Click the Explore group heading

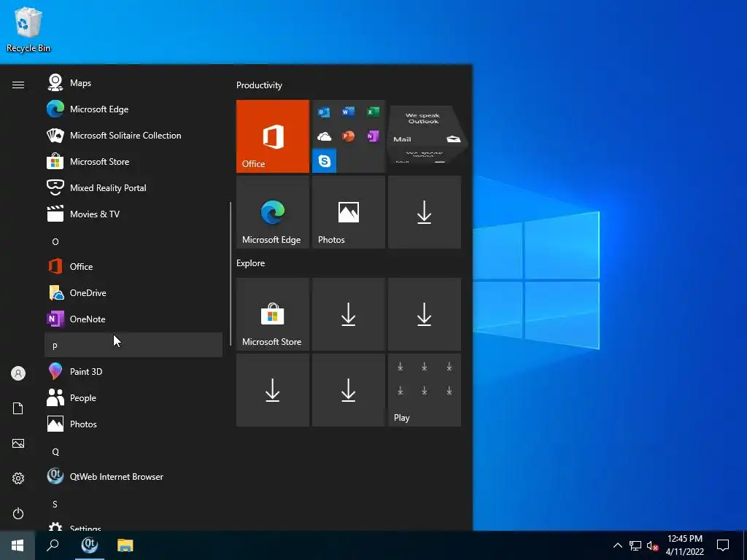coord(251,263)
